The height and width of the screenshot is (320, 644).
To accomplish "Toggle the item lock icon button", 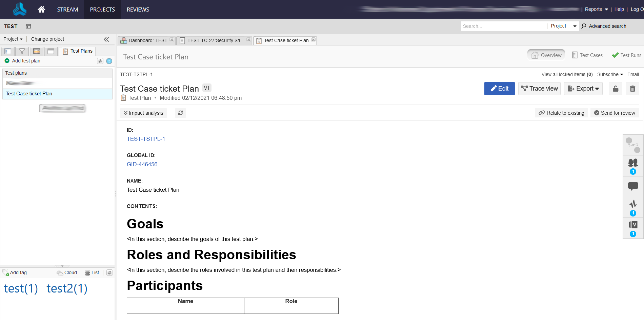I will coord(616,89).
